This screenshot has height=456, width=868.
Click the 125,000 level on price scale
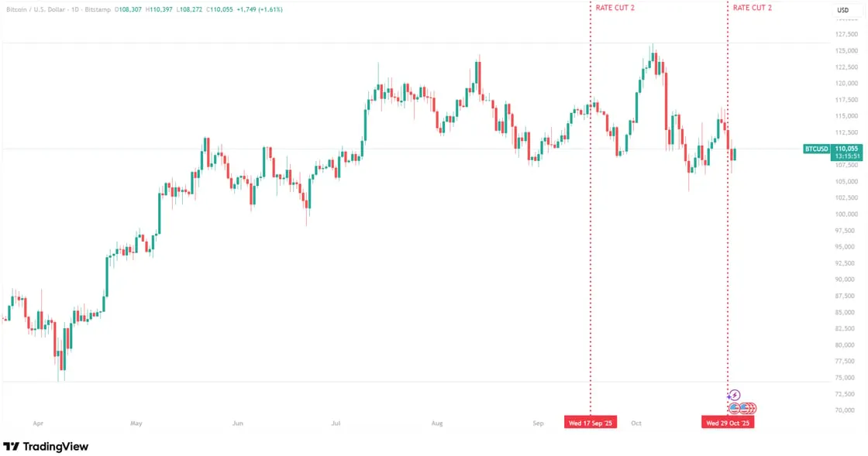(x=846, y=51)
